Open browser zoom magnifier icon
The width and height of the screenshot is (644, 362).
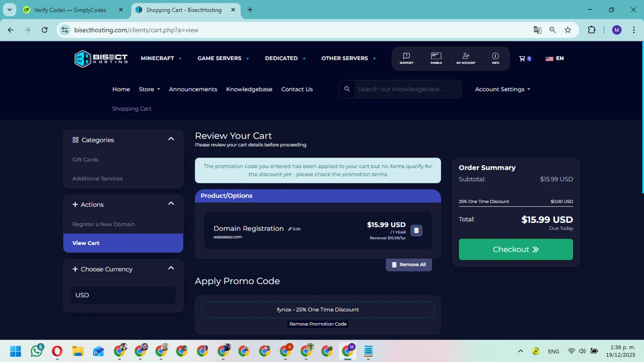click(553, 30)
